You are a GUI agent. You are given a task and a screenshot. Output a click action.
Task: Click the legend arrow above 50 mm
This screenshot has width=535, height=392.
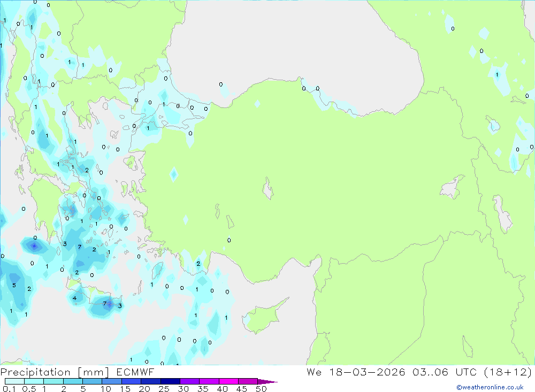coord(267,382)
